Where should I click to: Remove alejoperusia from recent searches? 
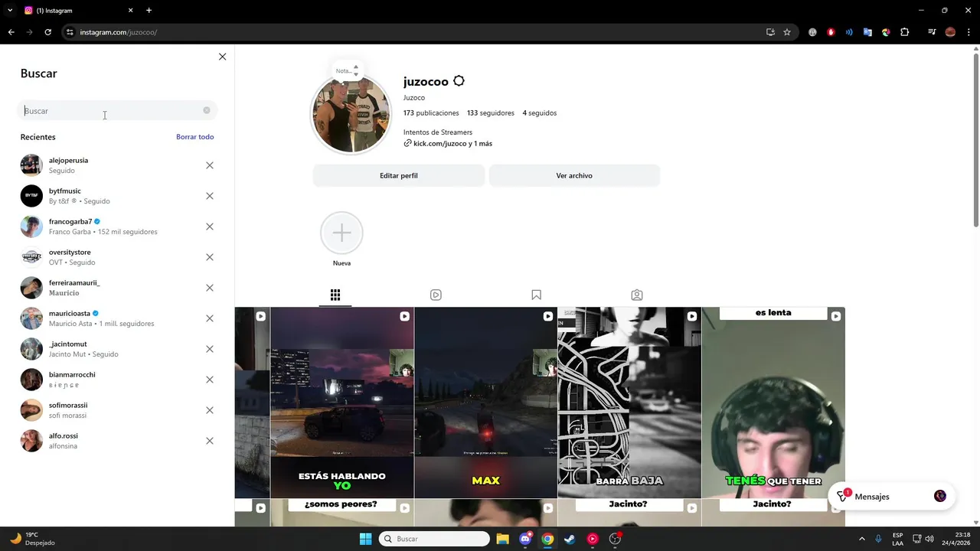210,165
